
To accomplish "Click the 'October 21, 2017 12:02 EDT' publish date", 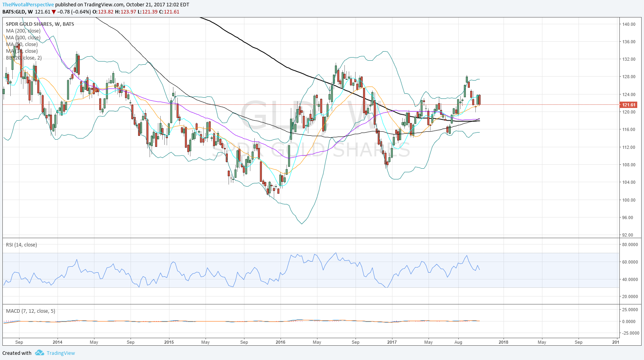I will point(158,5).
